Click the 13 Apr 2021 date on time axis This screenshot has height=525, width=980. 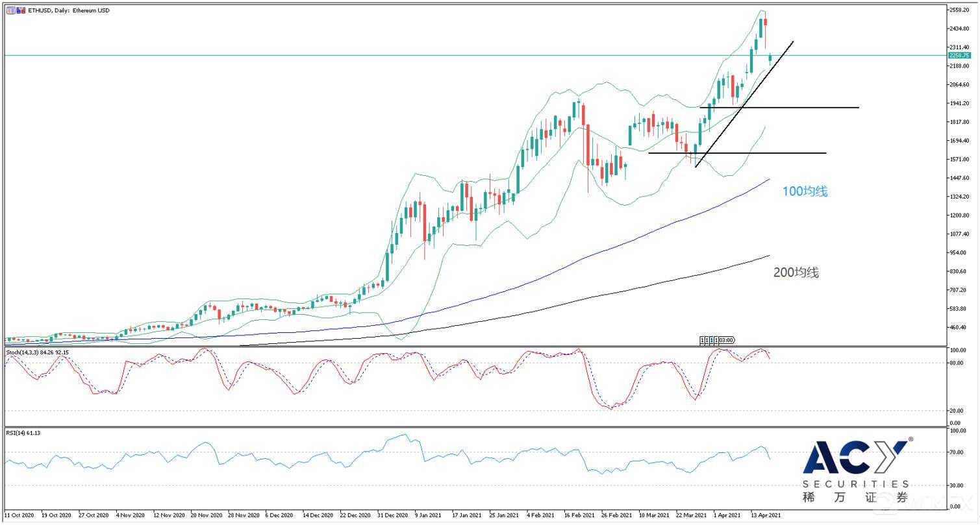pyautogui.click(x=766, y=515)
